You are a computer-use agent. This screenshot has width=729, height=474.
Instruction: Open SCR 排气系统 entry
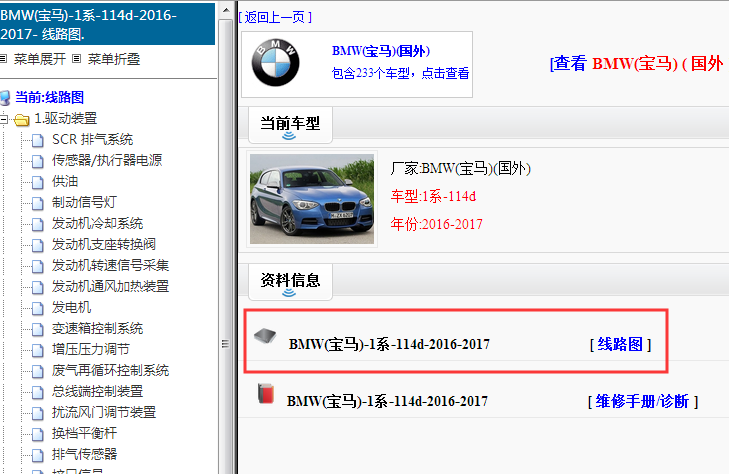[93, 139]
